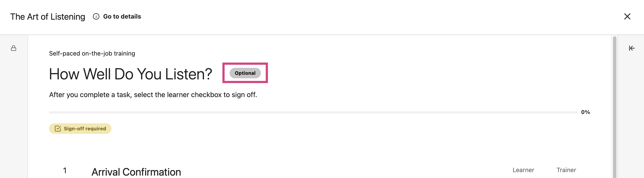Click the Sign-off required badge
Viewport: 644px width, 178px height.
[x=80, y=129]
